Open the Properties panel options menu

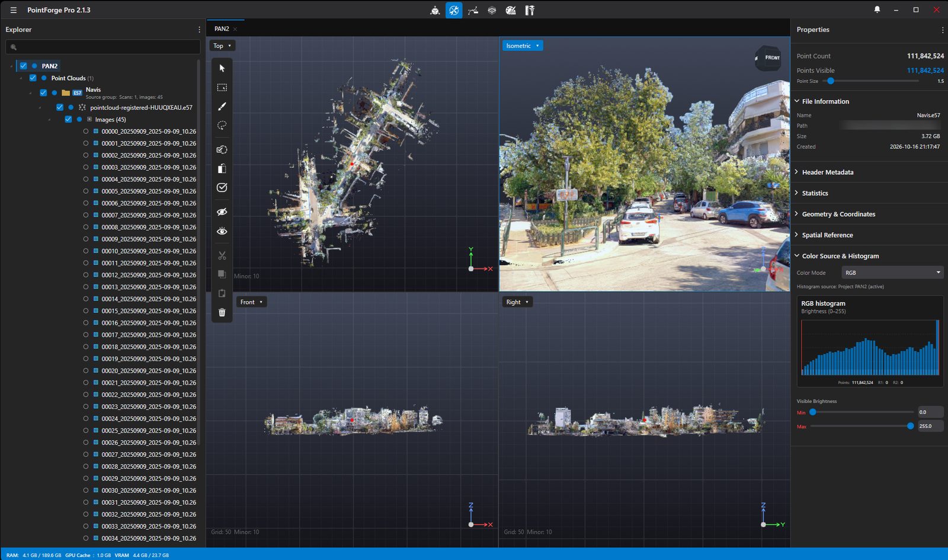943,30
